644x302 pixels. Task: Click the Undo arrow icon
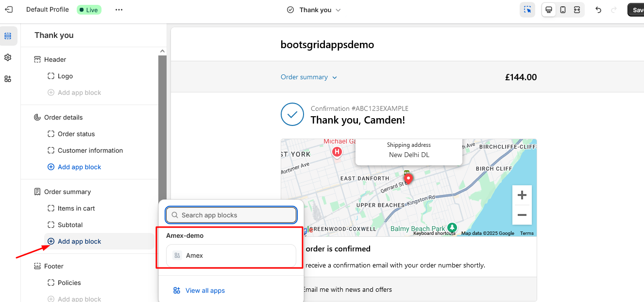click(598, 10)
